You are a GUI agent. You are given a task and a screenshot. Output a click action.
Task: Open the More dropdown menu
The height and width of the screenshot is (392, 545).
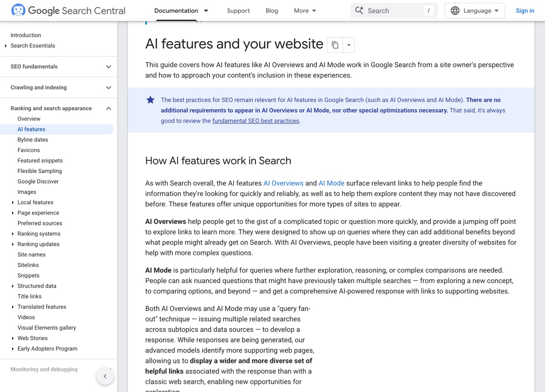305,10
